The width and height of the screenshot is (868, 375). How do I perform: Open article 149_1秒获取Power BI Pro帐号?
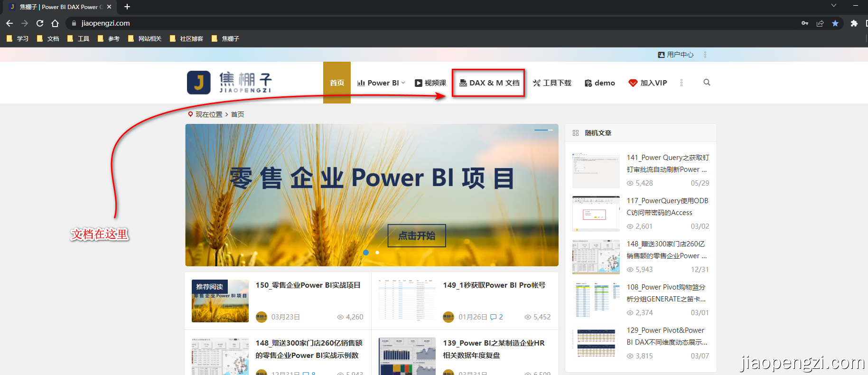click(x=494, y=285)
